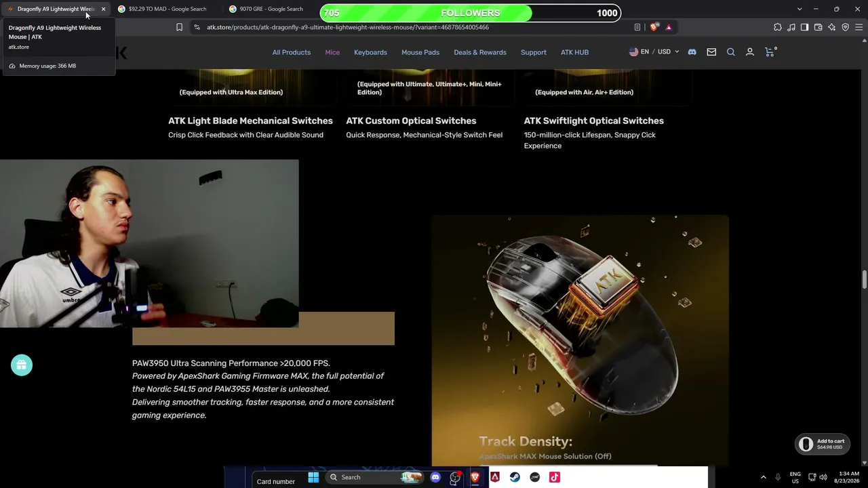The height and width of the screenshot is (488, 868).
Task: Bookmark this page with bookmark icon
Action: pyautogui.click(x=179, y=27)
